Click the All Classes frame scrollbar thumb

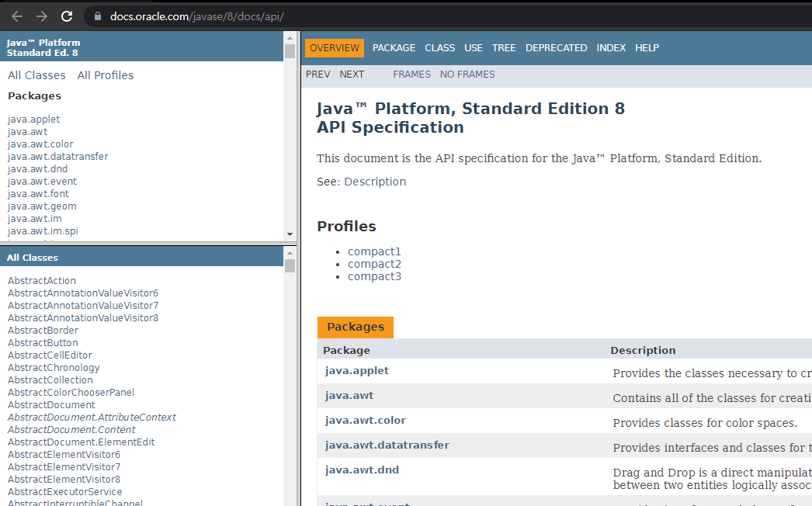click(x=290, y=265)
